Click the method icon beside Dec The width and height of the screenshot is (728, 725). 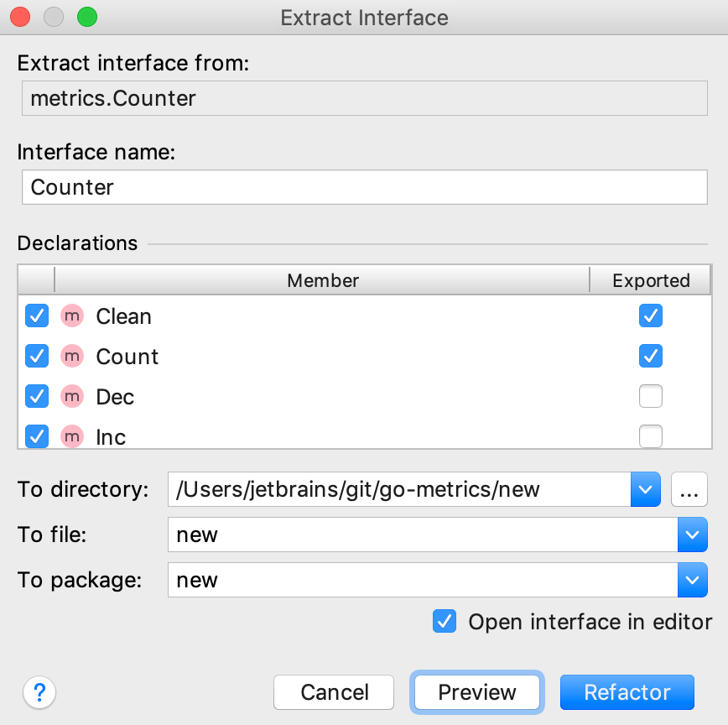tap(72, 397)
